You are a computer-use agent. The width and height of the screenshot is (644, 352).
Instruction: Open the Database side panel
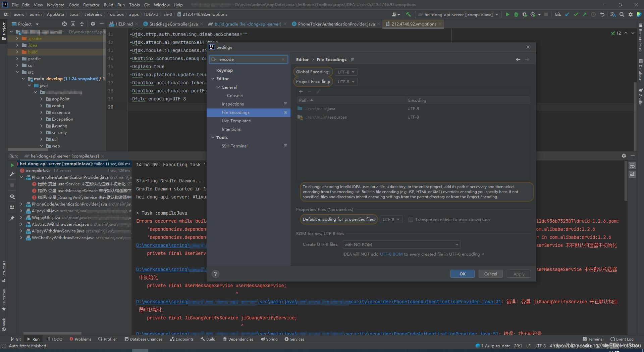coord(640,70)
